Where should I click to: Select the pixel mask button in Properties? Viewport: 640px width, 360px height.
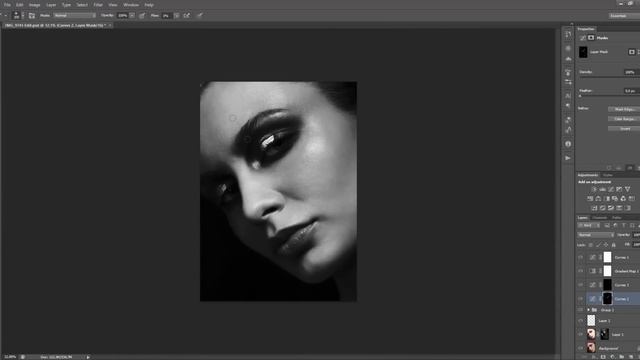[632, 52]
